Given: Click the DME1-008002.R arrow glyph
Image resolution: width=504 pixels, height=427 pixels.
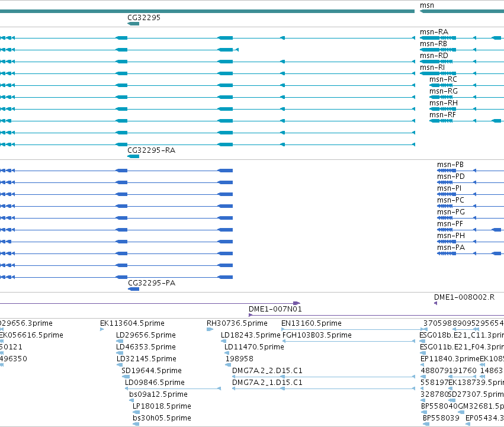Looking at the screenshot, I should [x=435, y=303].
